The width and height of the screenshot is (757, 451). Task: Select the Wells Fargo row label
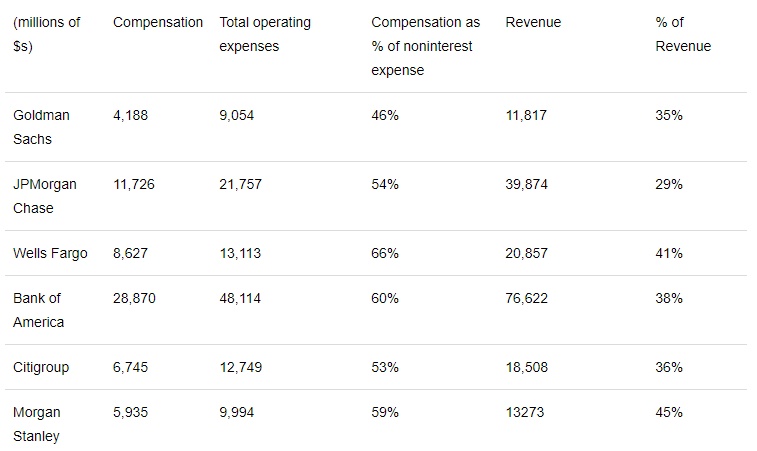pos(50,253)
